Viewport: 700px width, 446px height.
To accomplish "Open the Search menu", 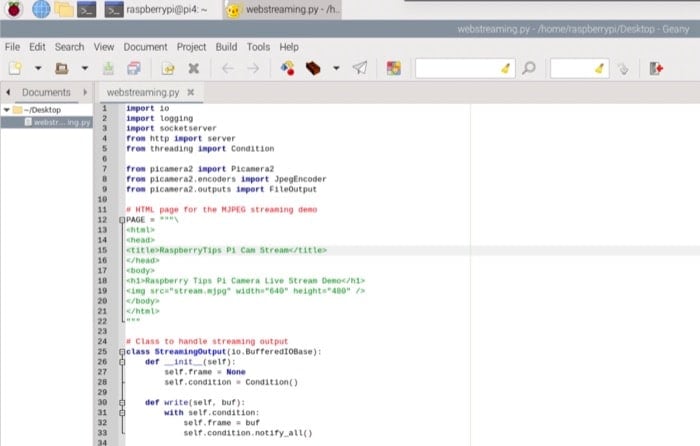I will [x=69, y=47].
